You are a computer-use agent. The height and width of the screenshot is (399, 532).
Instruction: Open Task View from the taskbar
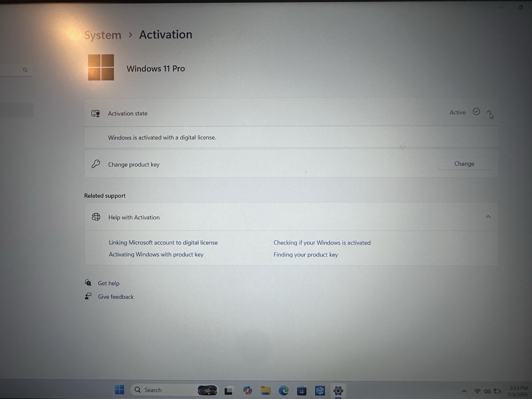pos(228,391)
